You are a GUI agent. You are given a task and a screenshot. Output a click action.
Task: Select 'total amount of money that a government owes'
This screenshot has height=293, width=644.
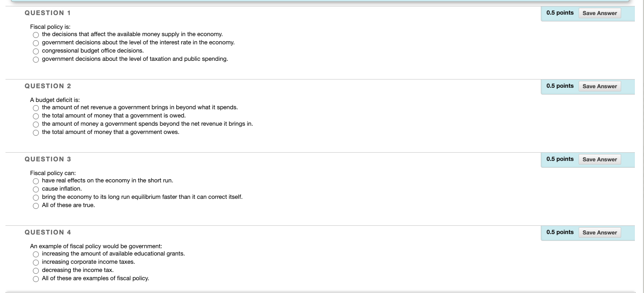[36, 133]
